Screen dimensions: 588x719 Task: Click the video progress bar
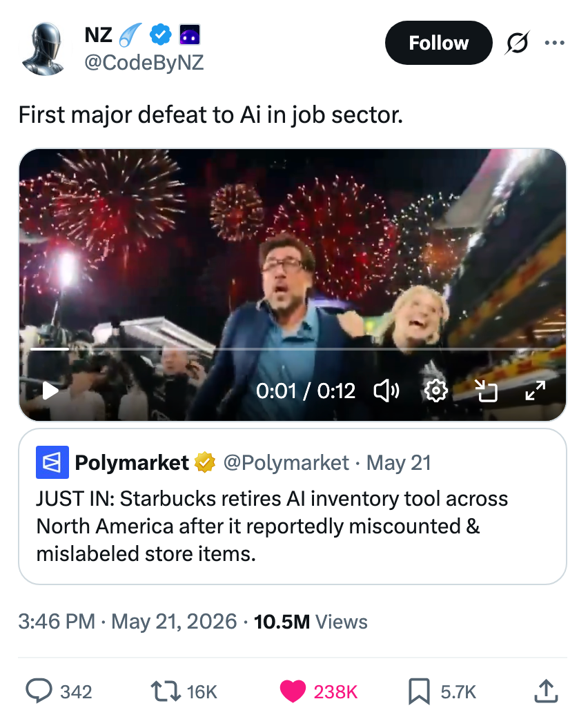coord(292,349)
